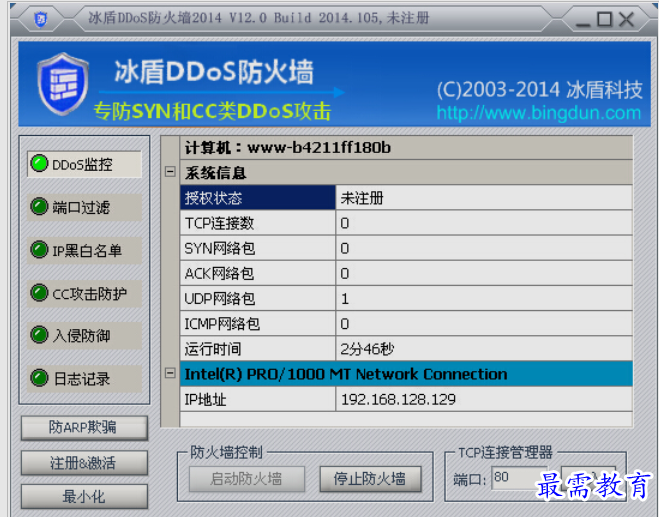Click green indicator beside IP黑白名单
Screen dimensions: 659x517
tap(40, 250)
